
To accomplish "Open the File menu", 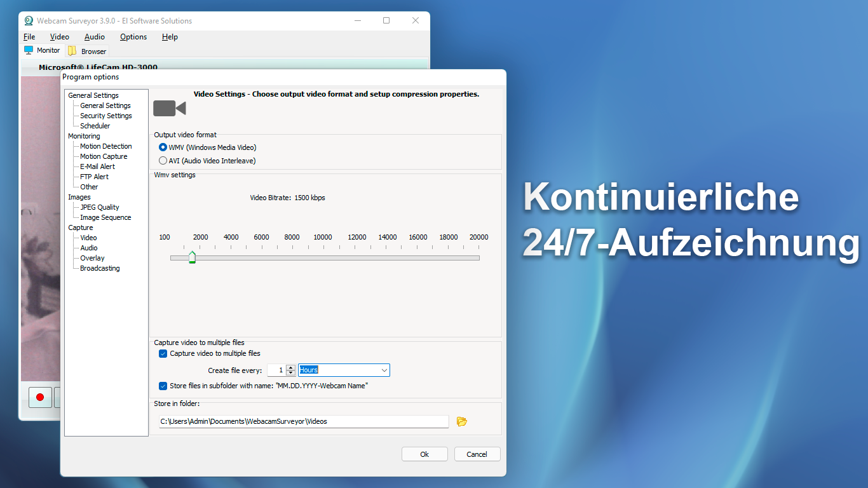I will click(x=29, y=37).
